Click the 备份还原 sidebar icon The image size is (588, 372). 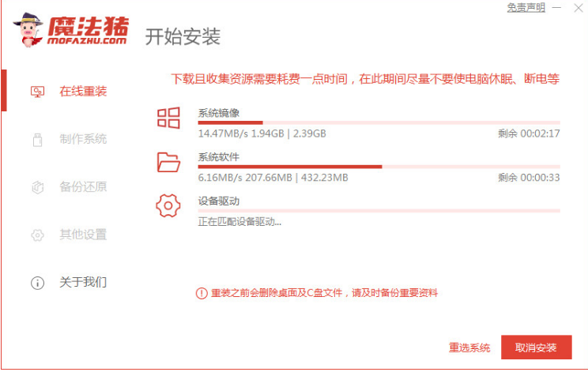point(37,187)
